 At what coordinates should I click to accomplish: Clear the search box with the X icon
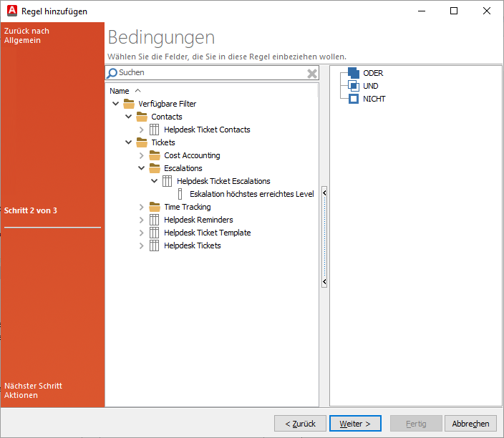click(312, 73)
